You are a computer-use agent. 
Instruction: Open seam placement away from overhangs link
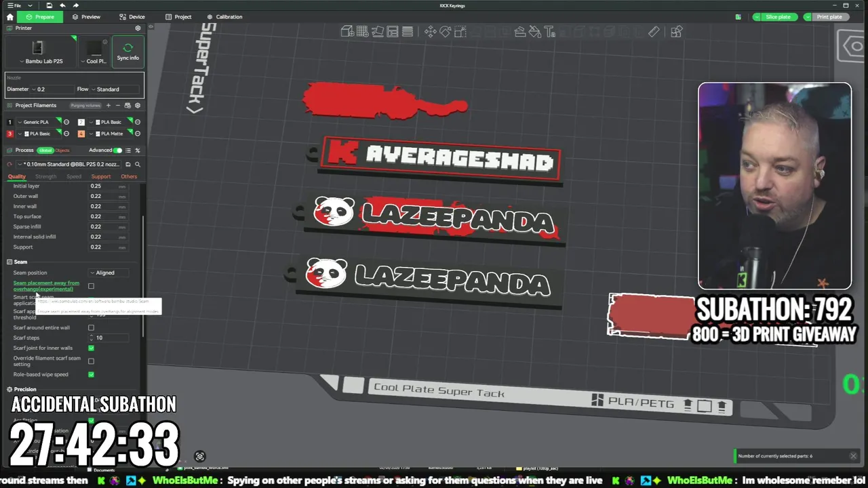click(46, 286)
